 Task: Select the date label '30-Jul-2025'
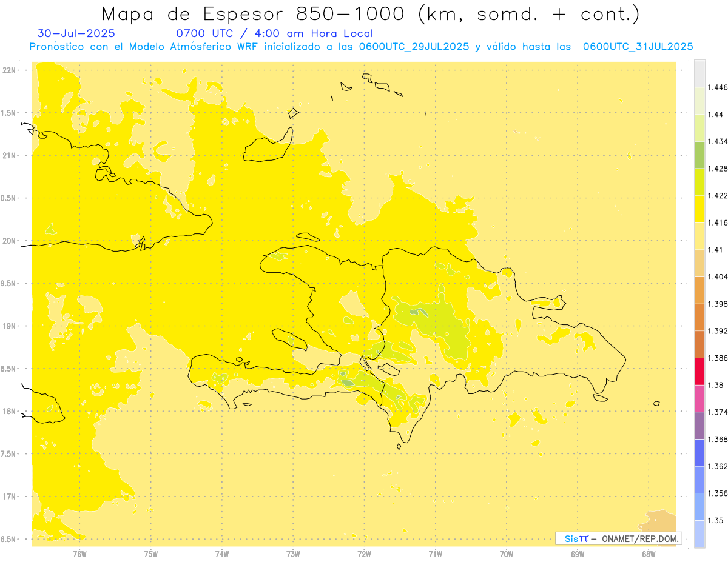pyautogui.click(x=76, y=34)
